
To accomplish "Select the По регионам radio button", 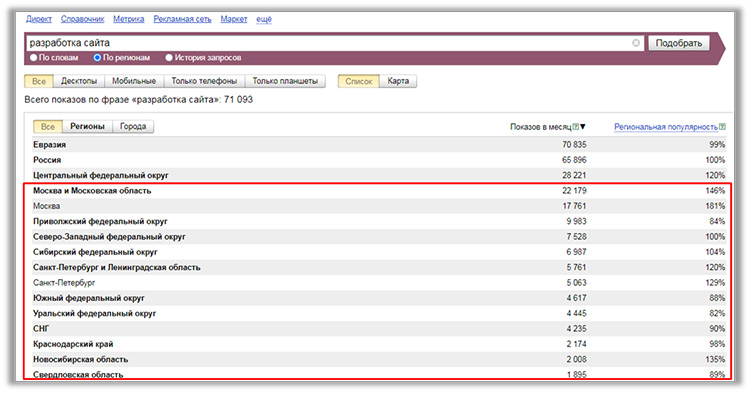I will pos(97,57).
